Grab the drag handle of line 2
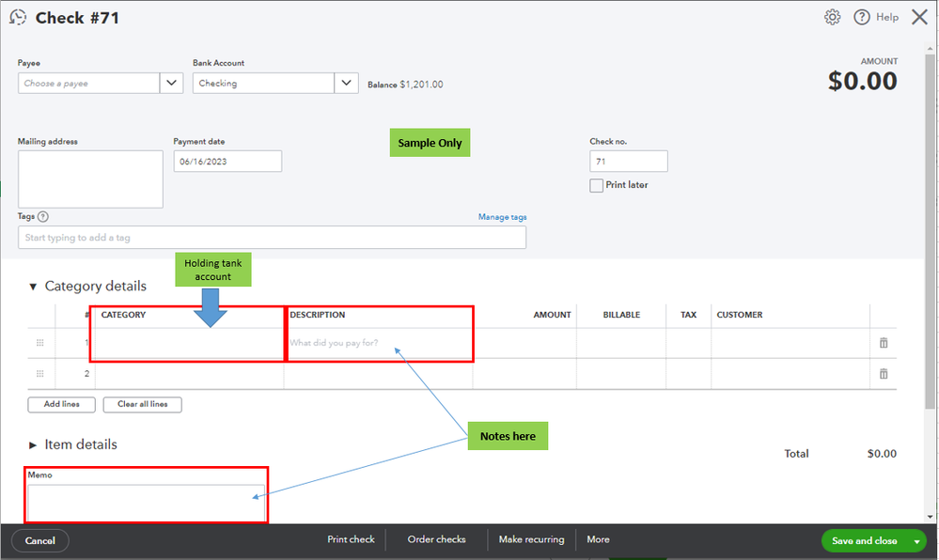 40,374
